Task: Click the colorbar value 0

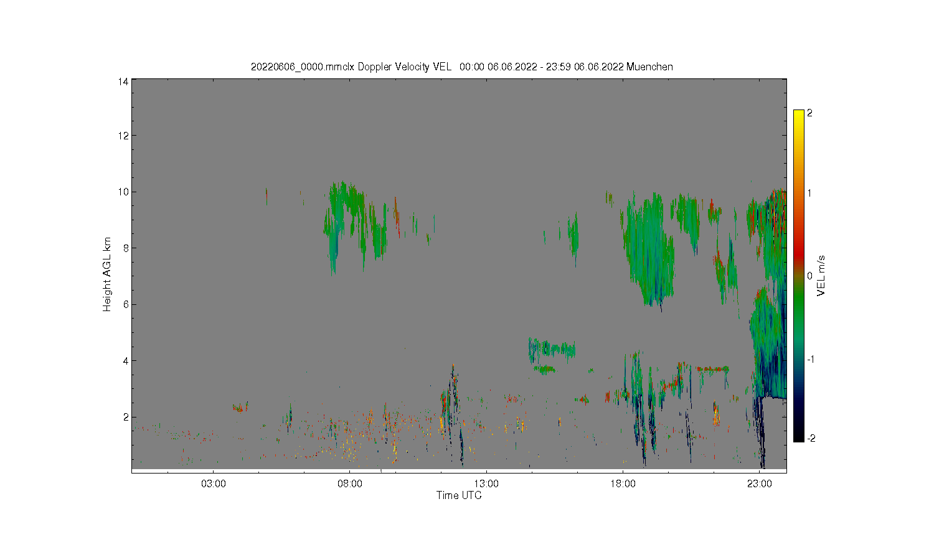Action: click(x=809, y=276)
